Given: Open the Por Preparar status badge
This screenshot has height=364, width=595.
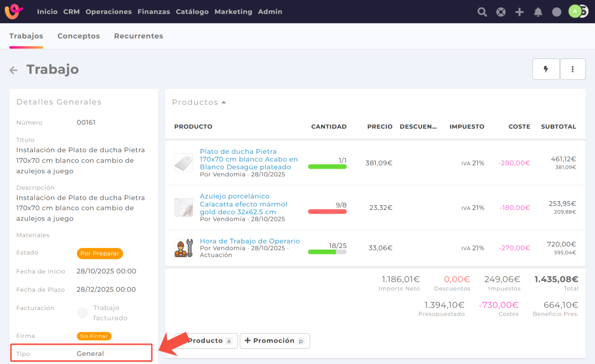Looking at the screenshot, I should 100,253.
